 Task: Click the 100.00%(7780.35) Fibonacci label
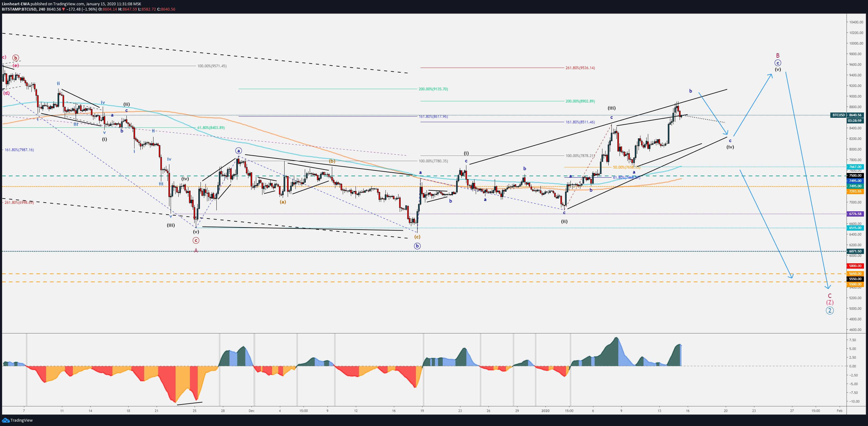[x=433, y=161]
